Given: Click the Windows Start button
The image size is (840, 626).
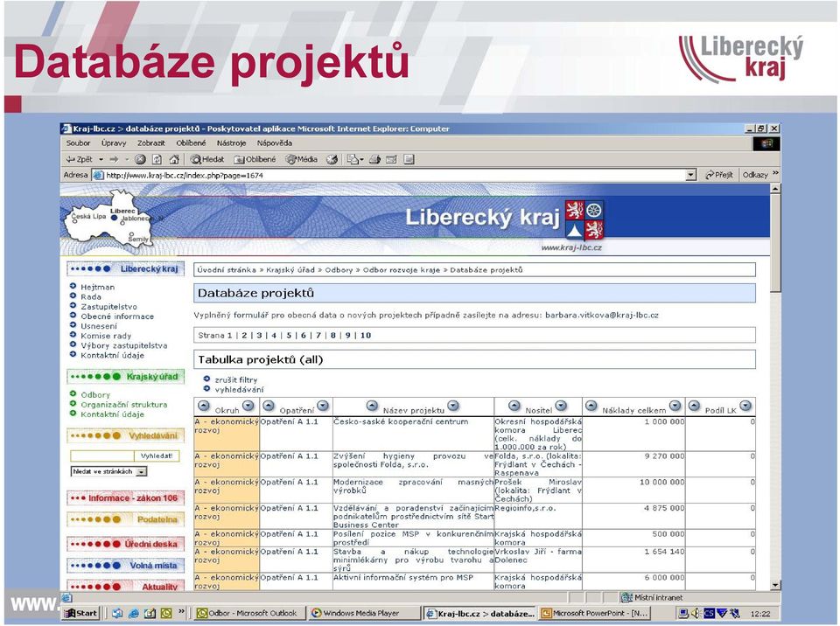Looking at the screenshot, I should point(80,613).
